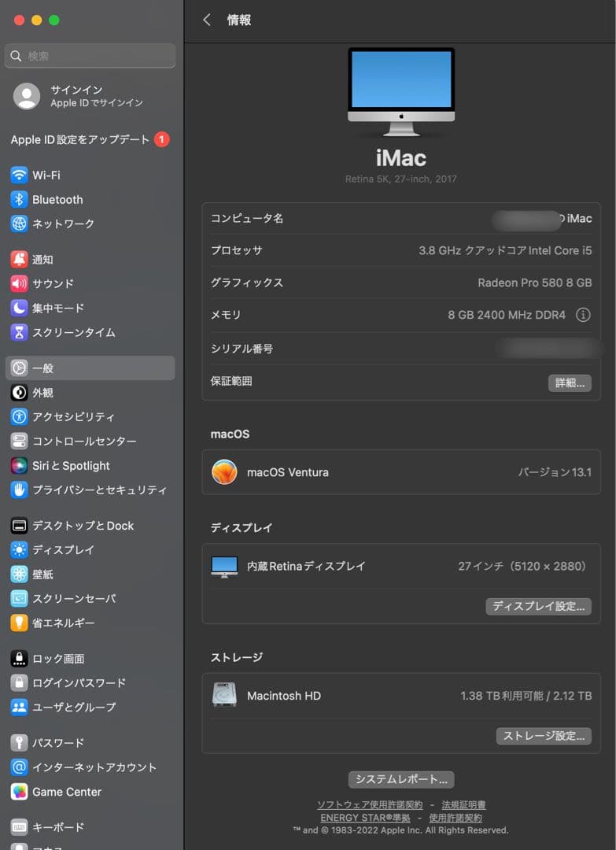Click 27インチ (5120 × 2880) text
This screenshot has width=616, height=850.
pyautogui.click(x=522, y=567)
